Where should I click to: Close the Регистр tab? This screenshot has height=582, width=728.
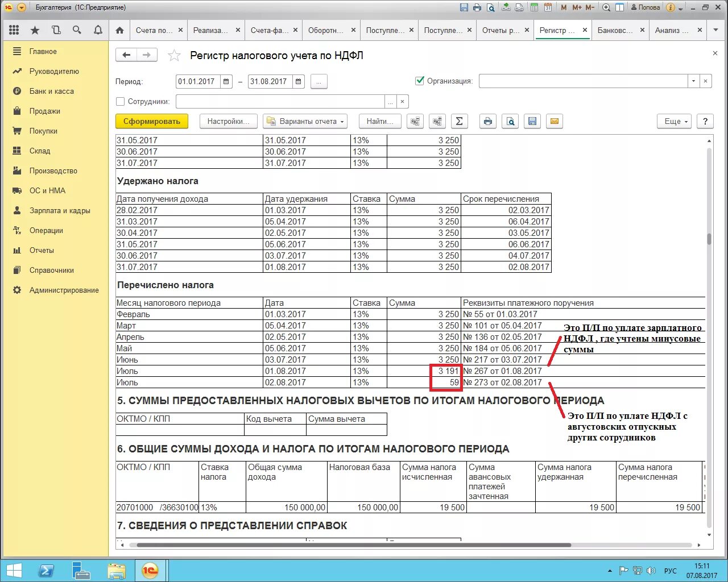pyautogui.click(x=585, y=30)
